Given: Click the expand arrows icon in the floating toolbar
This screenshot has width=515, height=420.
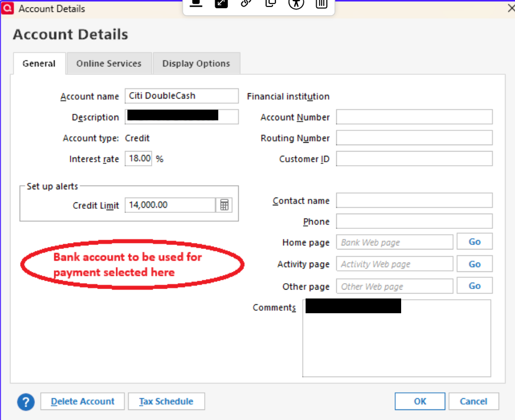Looking at the screenshot, I should pos(221,4).
